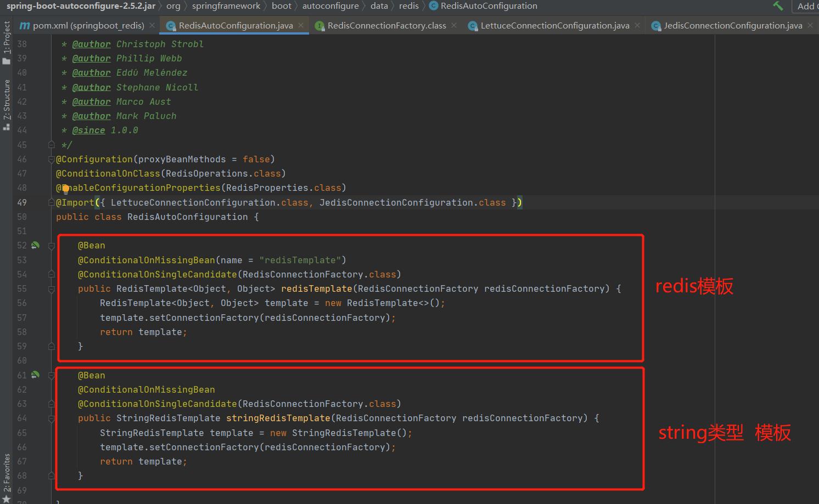
Task: Close the JedisConnectionConfiguration.java tab
Action: click(810, 25)
